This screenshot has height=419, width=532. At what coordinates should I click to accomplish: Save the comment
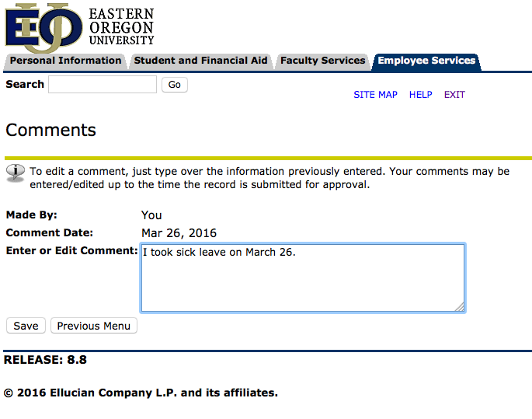(x=26, y=326)
